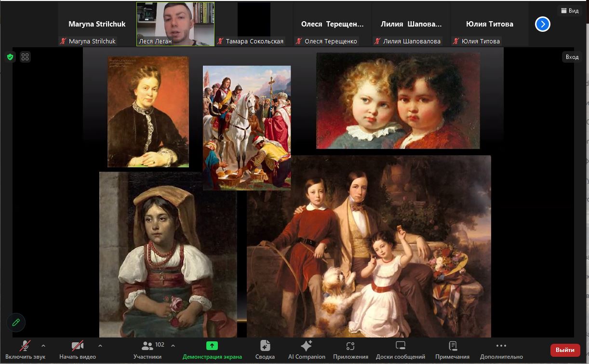
Task: Click muted mic icon of Лилия Шаповалова
Action: (x=377, y=41)
